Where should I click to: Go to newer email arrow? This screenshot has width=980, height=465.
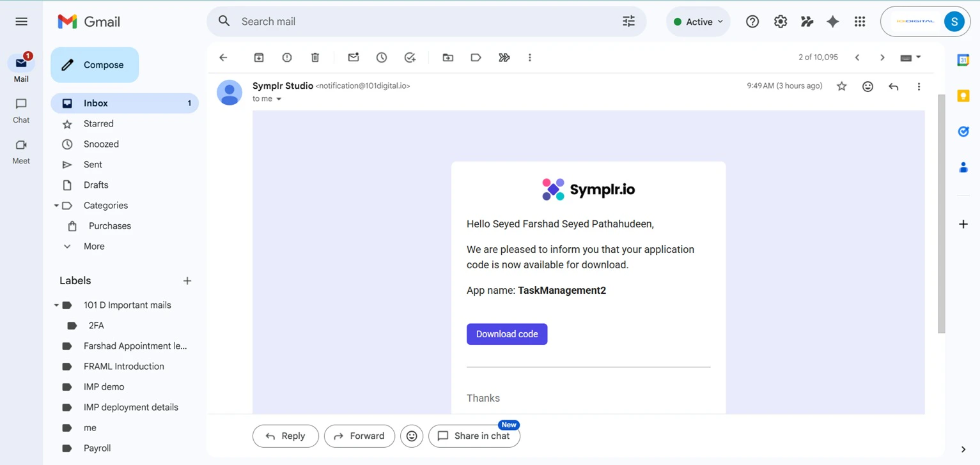coord(857,57)
